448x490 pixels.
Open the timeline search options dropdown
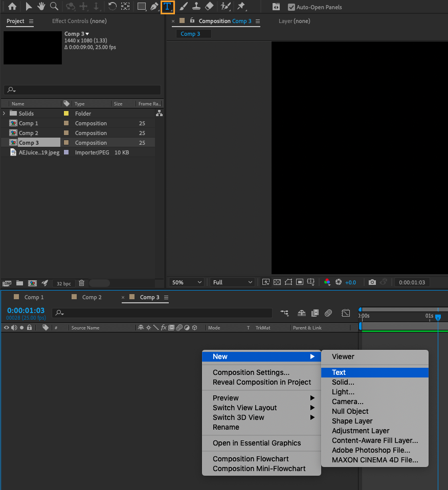pos(60,313)
